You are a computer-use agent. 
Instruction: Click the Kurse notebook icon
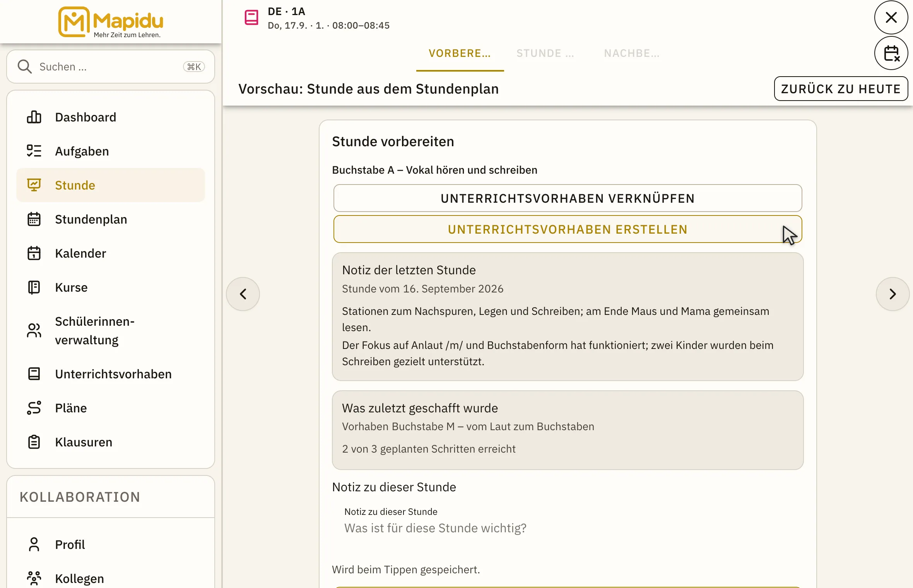[x=34, y=287]
